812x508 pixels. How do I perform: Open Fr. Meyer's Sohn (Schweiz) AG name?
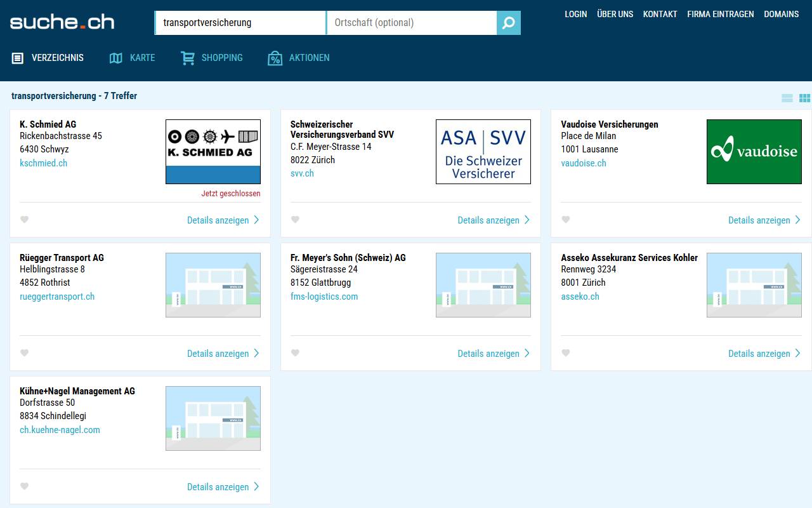click(348, 258)
